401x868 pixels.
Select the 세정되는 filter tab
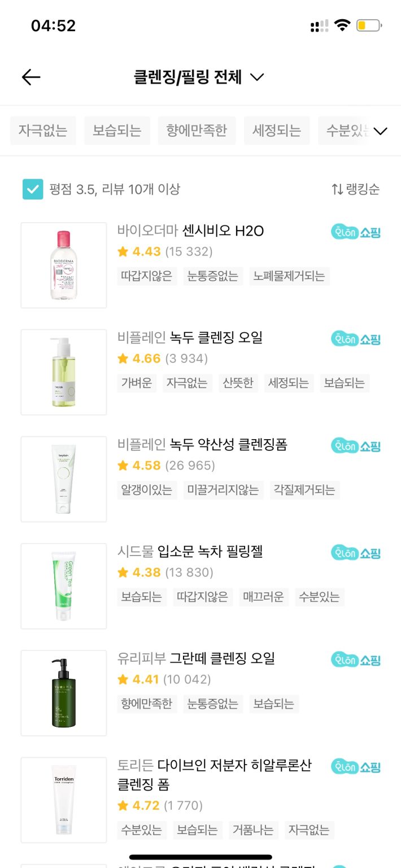click(x=277, y=131)
